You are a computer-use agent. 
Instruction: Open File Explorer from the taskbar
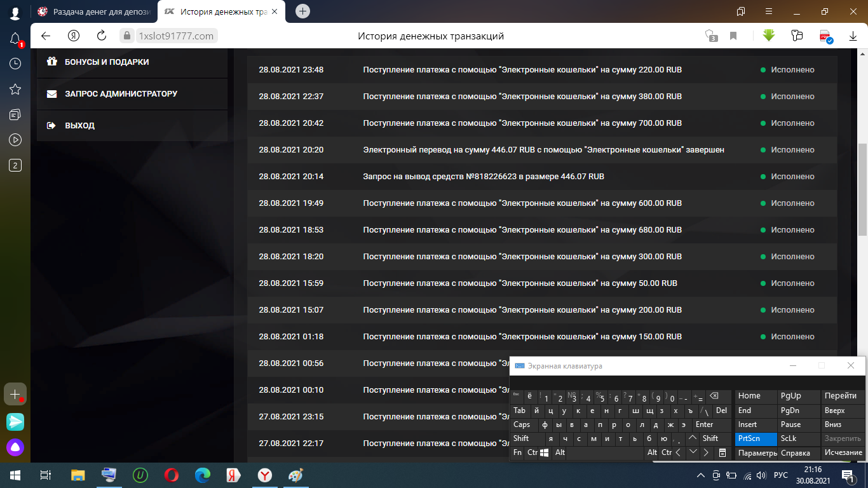[x=78, y=475]
